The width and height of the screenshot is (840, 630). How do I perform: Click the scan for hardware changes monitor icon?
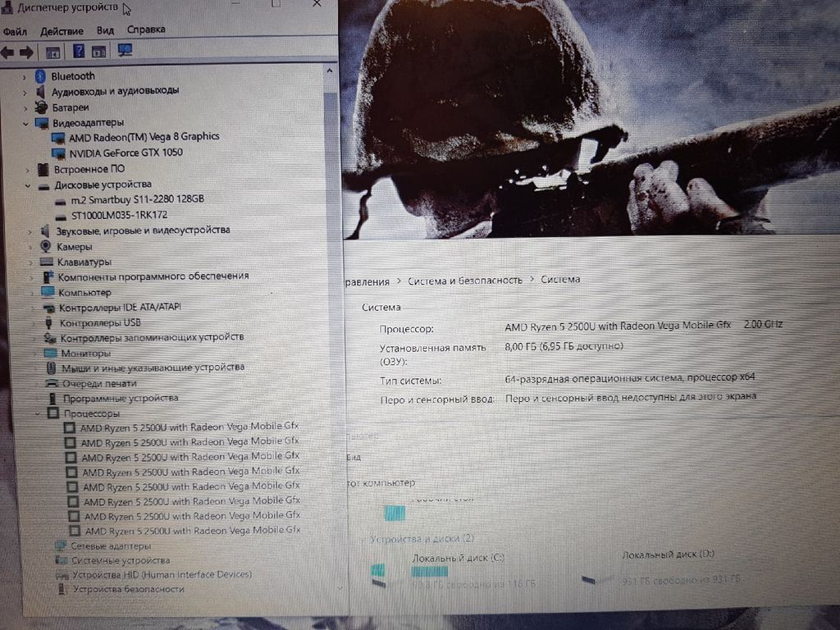125,51
